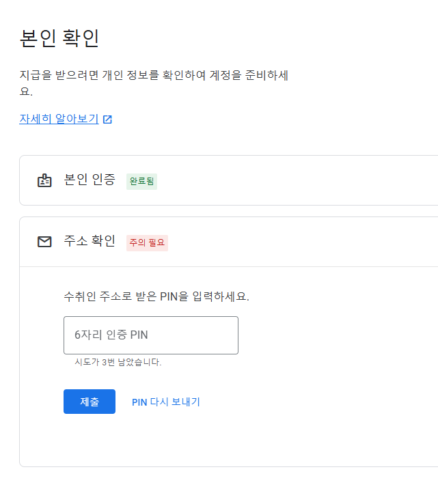Viewport: 438px width, 504px height.
Task: Select the 주소 확인 section title text
Action: tap(90, 241)
